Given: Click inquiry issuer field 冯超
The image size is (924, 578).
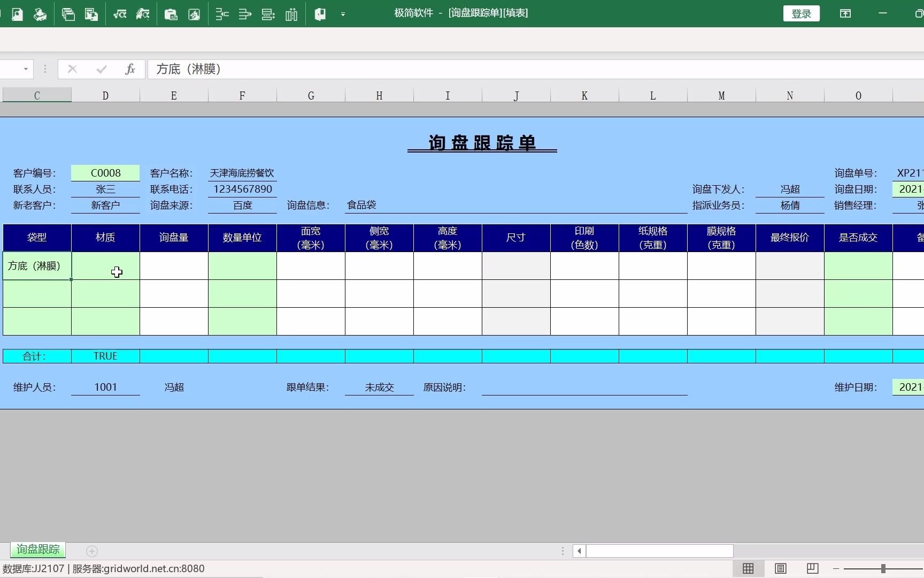Looking at the screenshot, I should (x=790, y=189).
